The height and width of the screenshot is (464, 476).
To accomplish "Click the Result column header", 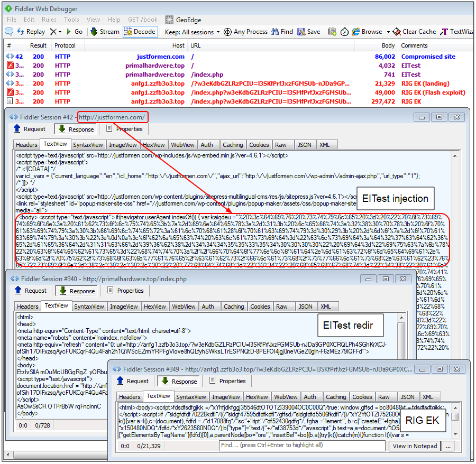I will pos(38,45).
